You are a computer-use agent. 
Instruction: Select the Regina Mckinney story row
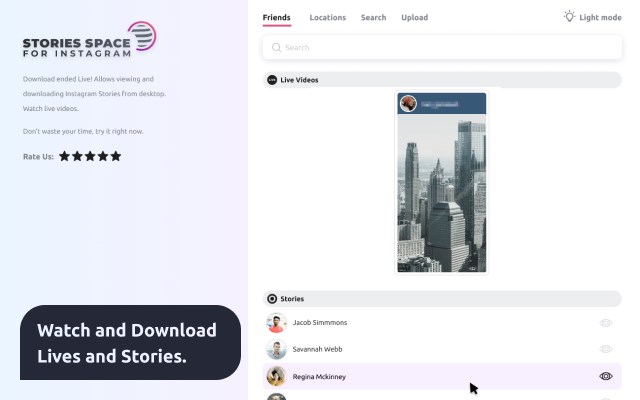(x=442, y=376)
